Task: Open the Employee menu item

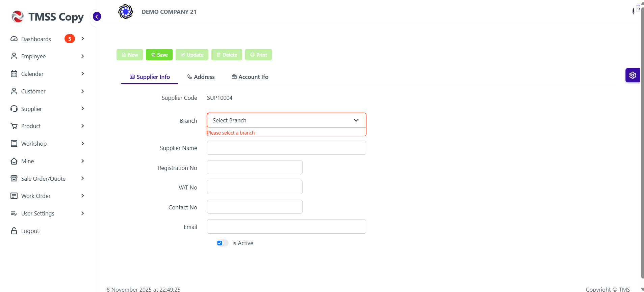Action: (x=47, y=56)
